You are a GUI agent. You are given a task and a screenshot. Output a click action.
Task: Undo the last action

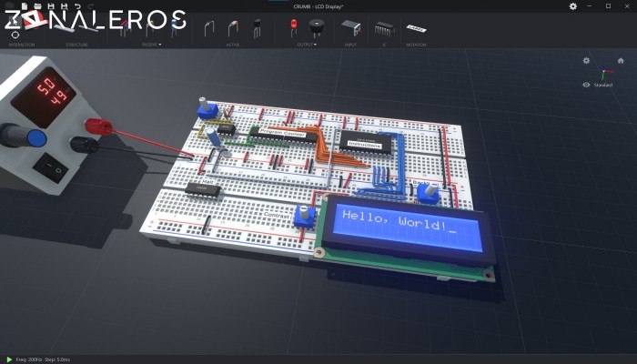point(77,6)
